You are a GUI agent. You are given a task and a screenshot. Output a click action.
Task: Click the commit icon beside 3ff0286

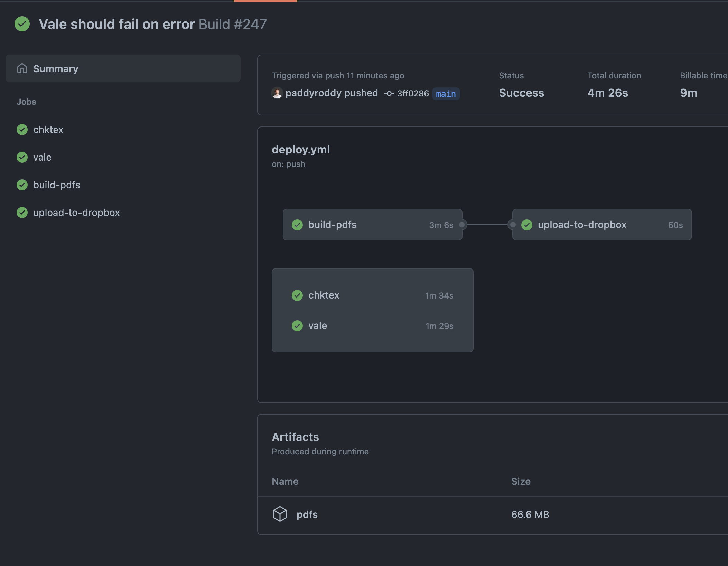pyautogui.click(x=389, y=94)
